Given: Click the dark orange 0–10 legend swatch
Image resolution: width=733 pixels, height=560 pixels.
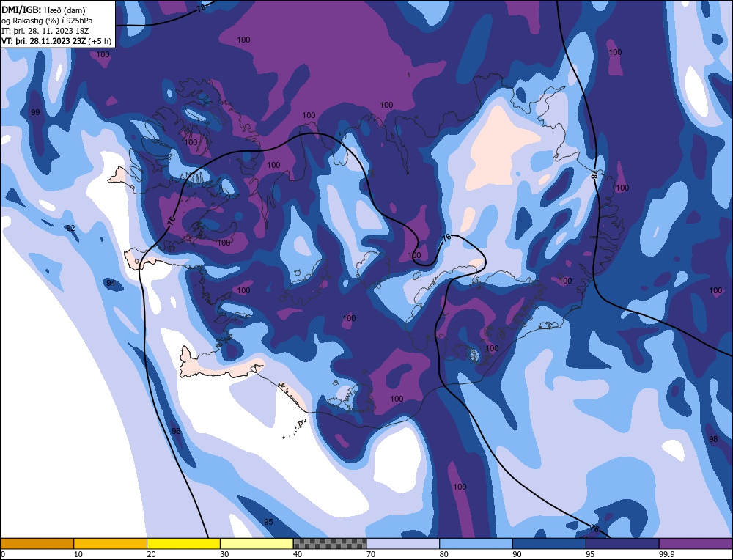Looking at the screenshot, I should [x=37, y=543].
